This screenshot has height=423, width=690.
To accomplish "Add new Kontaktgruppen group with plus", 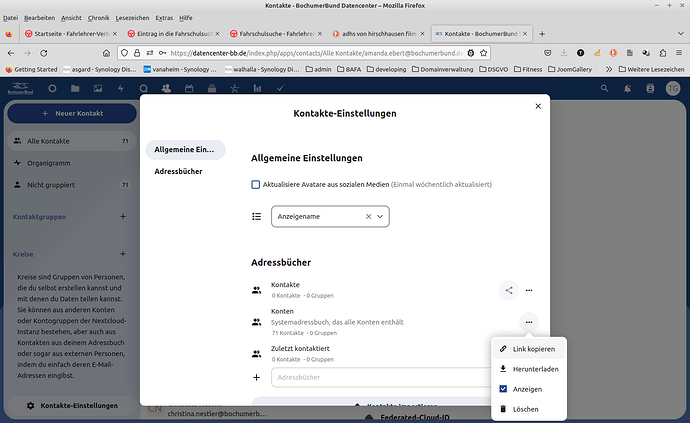I will tap(123, 217).
